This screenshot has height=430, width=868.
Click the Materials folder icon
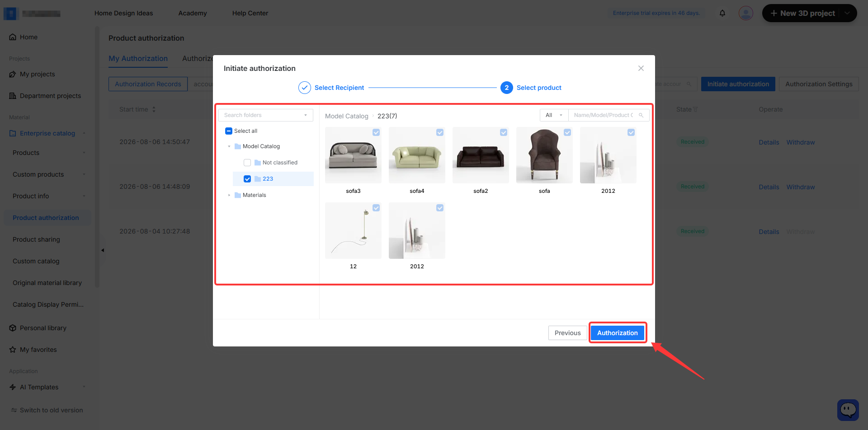238,195
